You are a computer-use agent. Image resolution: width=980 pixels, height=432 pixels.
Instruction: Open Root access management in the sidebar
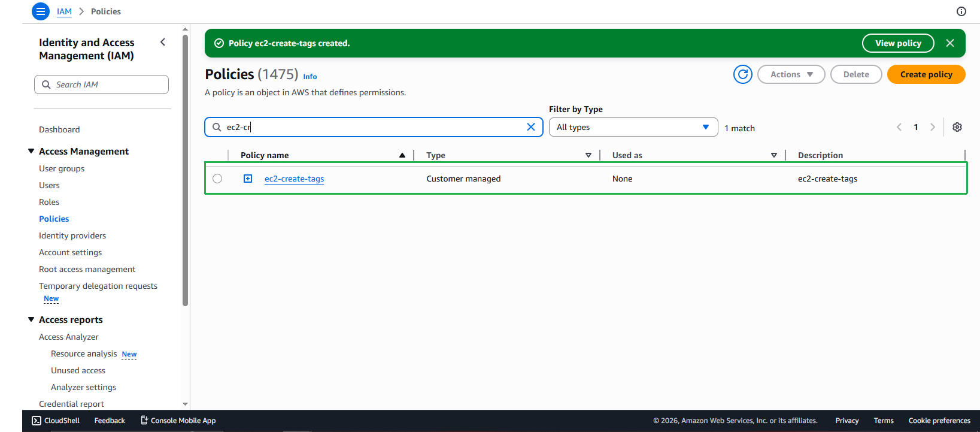(x=87, y=269)
